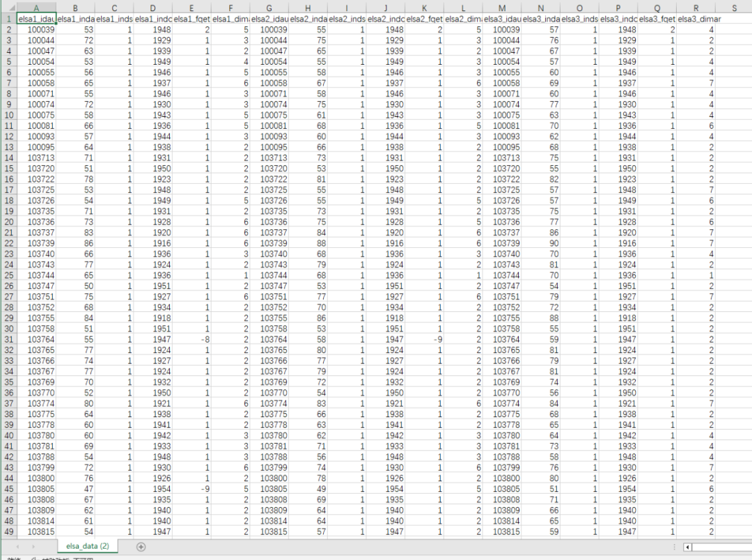This screenshot has width=752, height=560.
Task: Select column I header
Action: 347,8
